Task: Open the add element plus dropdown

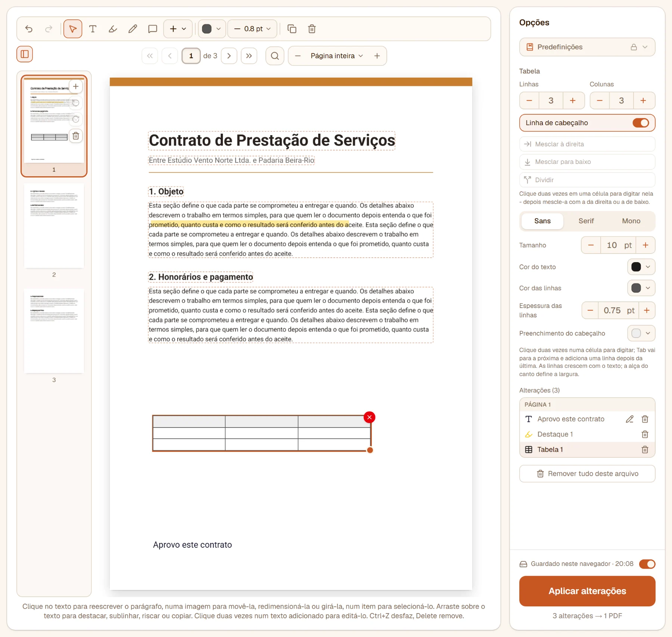Action: 178,29
